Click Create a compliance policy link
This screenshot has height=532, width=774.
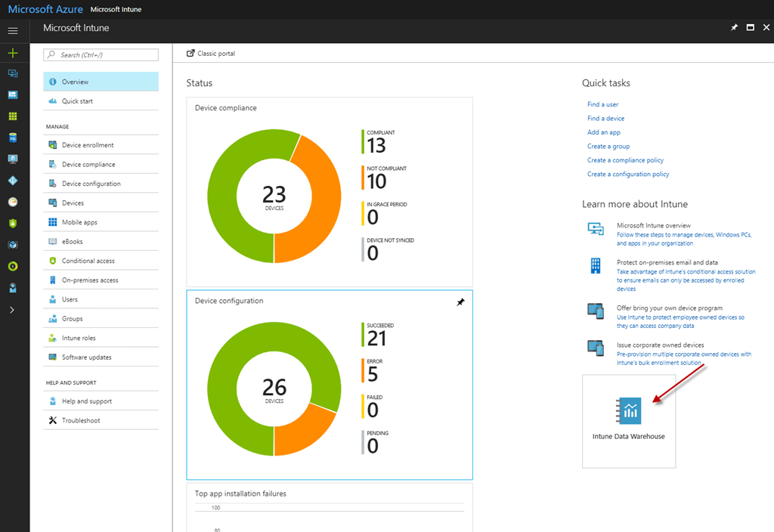pos(625,160)
